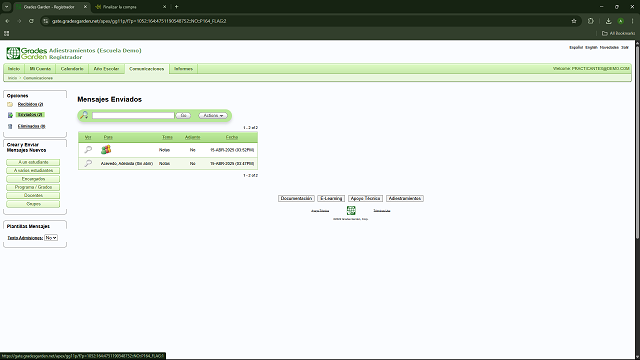Open the Inicio tab
640x360 pixels.
[x=14, y=69]
